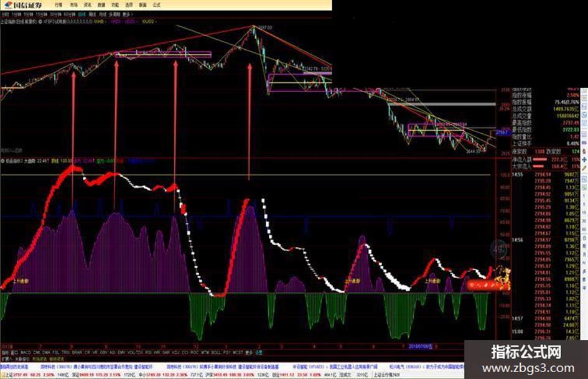Click the 指标 button in indicator bar
The width and height of the screenshot is (588, 379).
(5, 353)
